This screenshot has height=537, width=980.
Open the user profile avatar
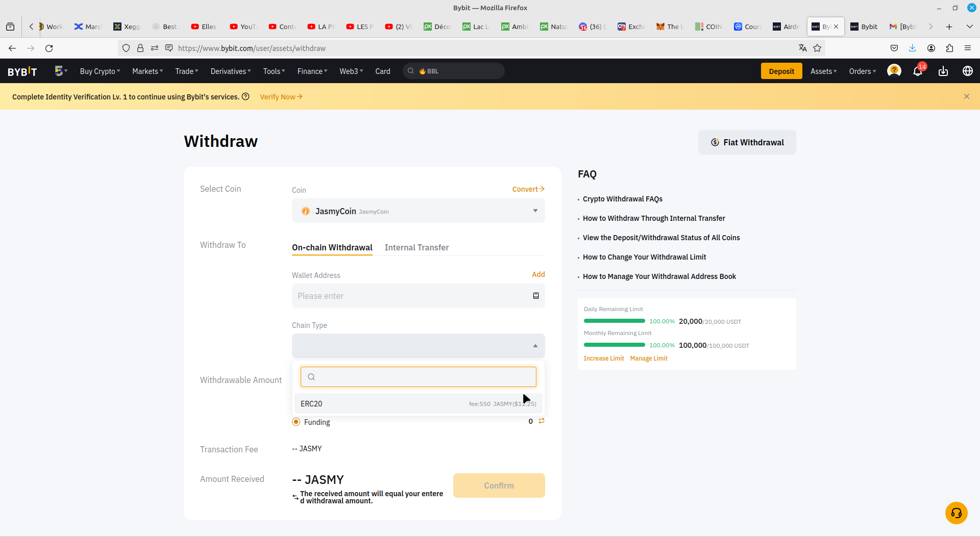[894, 71]
